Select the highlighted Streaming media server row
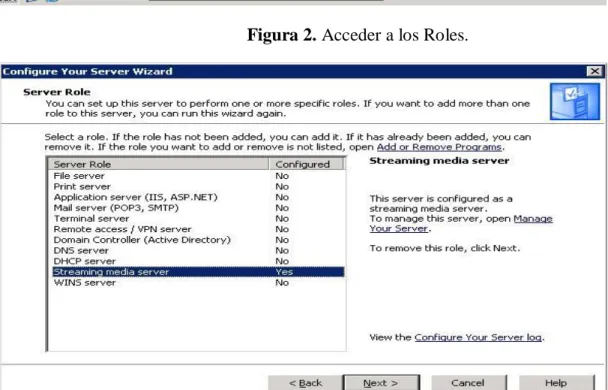This screenshot has height=390, width=608. [x=198, y=272]
